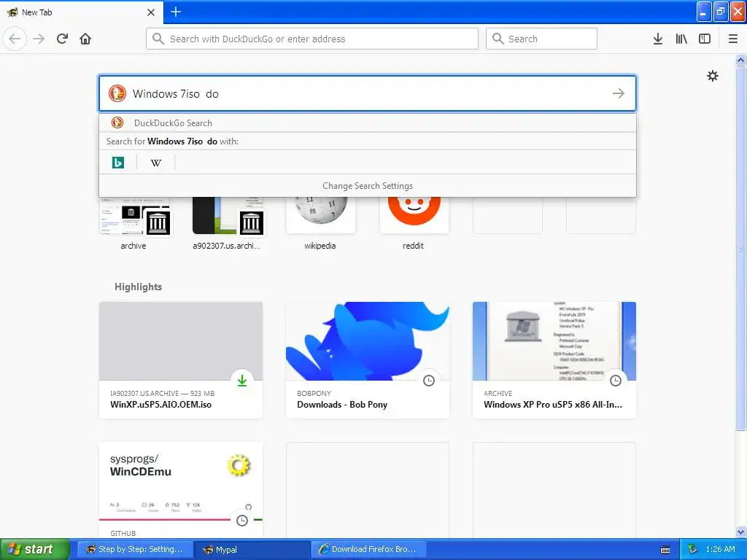747x560 pixels.
Task: Open the Downloads panel icon
Action: point(658,39)
